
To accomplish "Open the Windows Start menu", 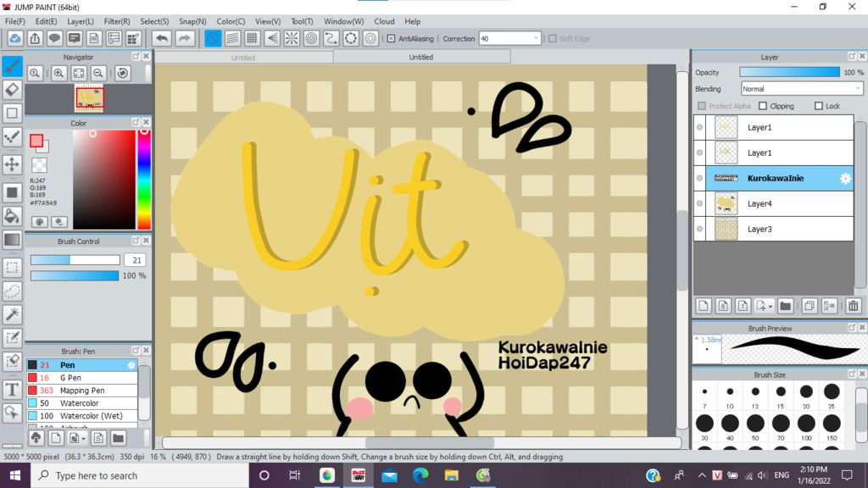I will tap(15, 475).
